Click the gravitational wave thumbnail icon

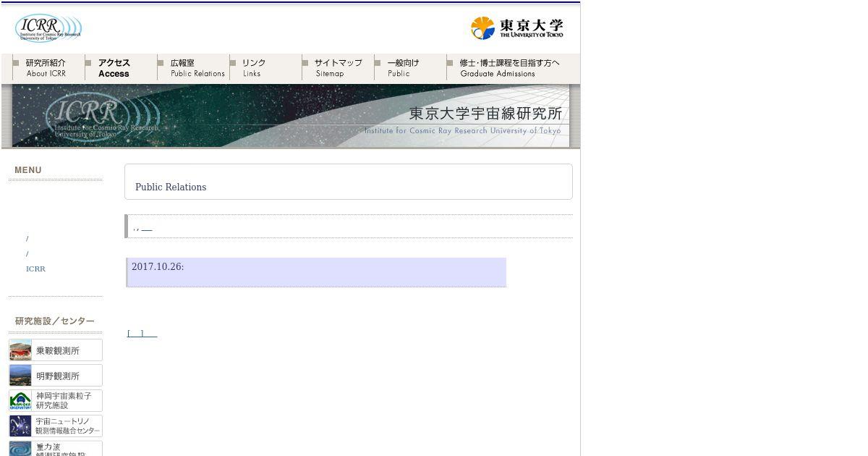[20, 449]
